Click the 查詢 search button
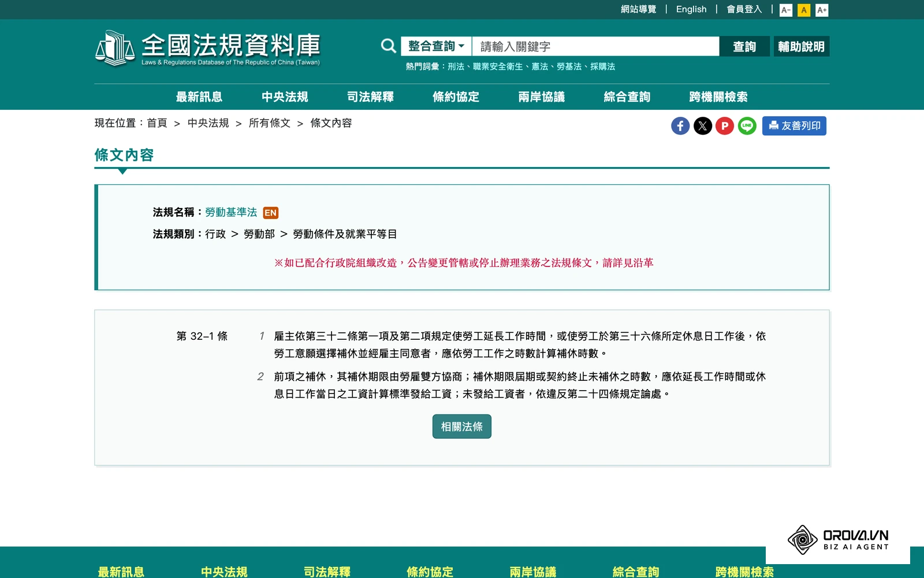The image size is (924, 578). (x=744, y=46)
